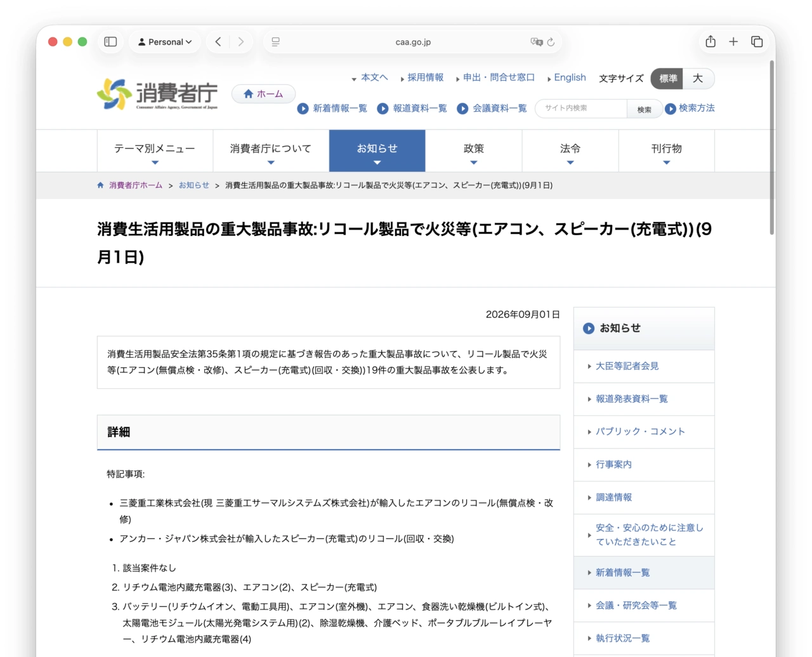Screen dimensions: 812x657
Task: Expand the 刊行物 navigation menu
Action: (667, 151)
